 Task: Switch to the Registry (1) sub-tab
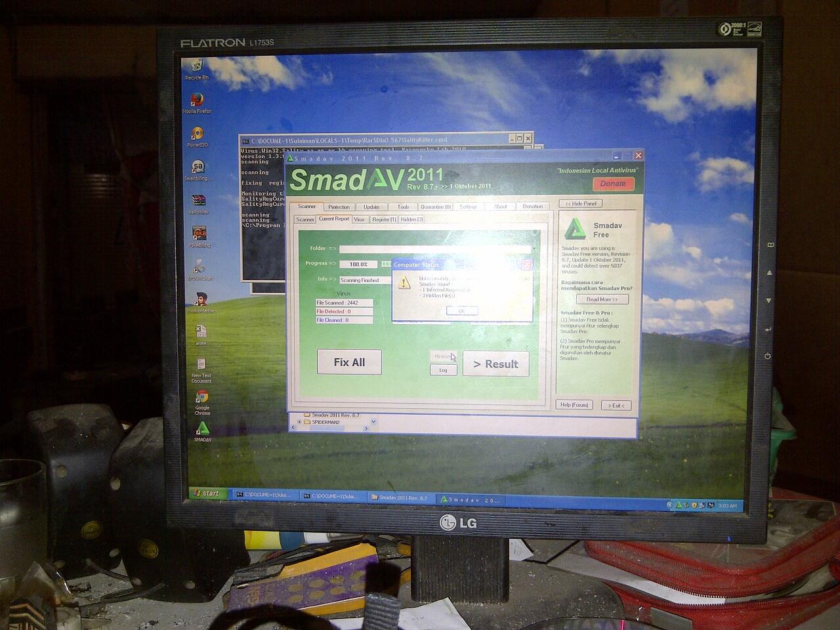384,219
